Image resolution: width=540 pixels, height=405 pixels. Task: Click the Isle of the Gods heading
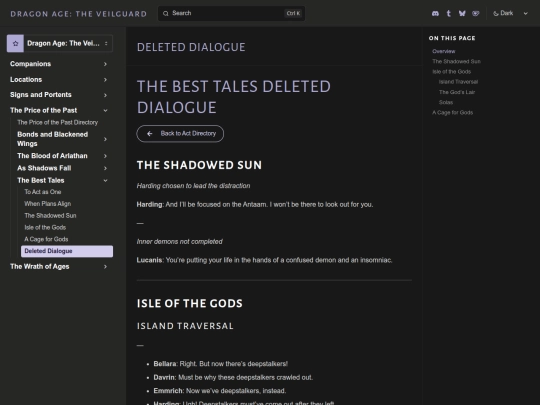190,303
